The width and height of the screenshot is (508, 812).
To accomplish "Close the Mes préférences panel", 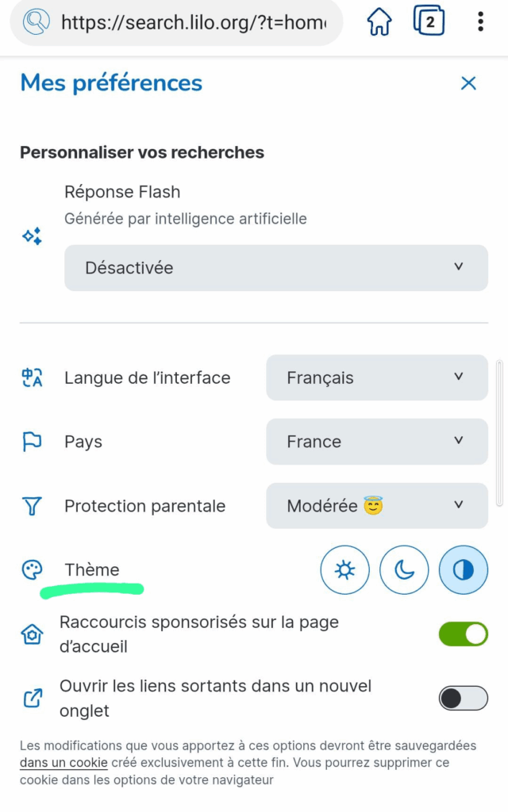I will tap(468, 83).
